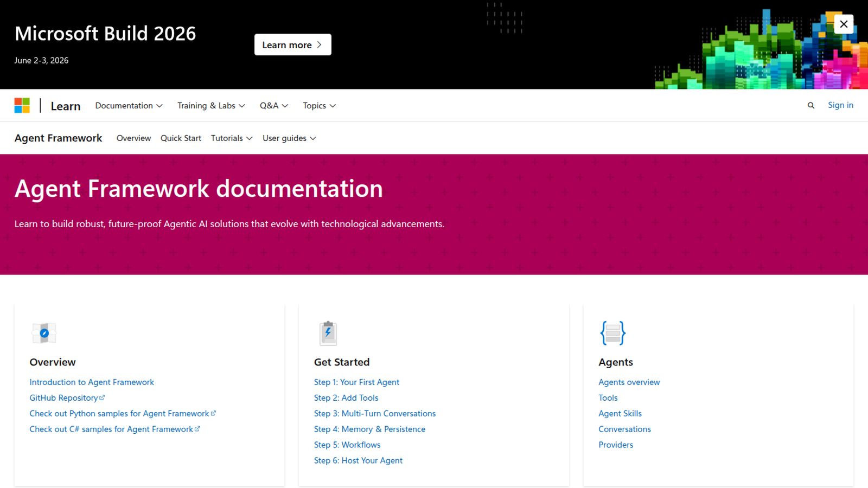Open Step 2: Add Tools

coord(346,398)
